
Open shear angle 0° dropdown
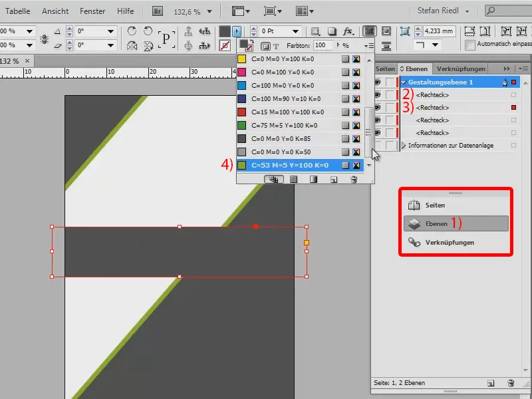(x=110, y=45)
